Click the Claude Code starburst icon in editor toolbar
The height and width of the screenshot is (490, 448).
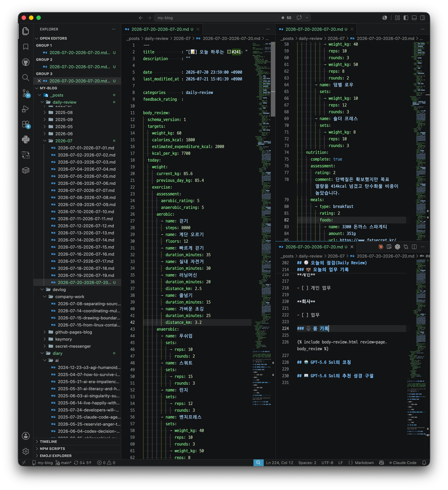[x=380, y=247]
